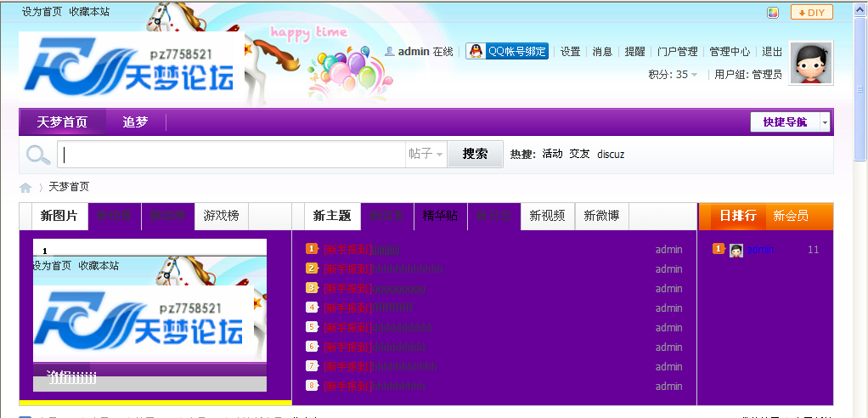Click hot search term discuz
This screenshot has width=868, height=418.
[x=611, y=155]
